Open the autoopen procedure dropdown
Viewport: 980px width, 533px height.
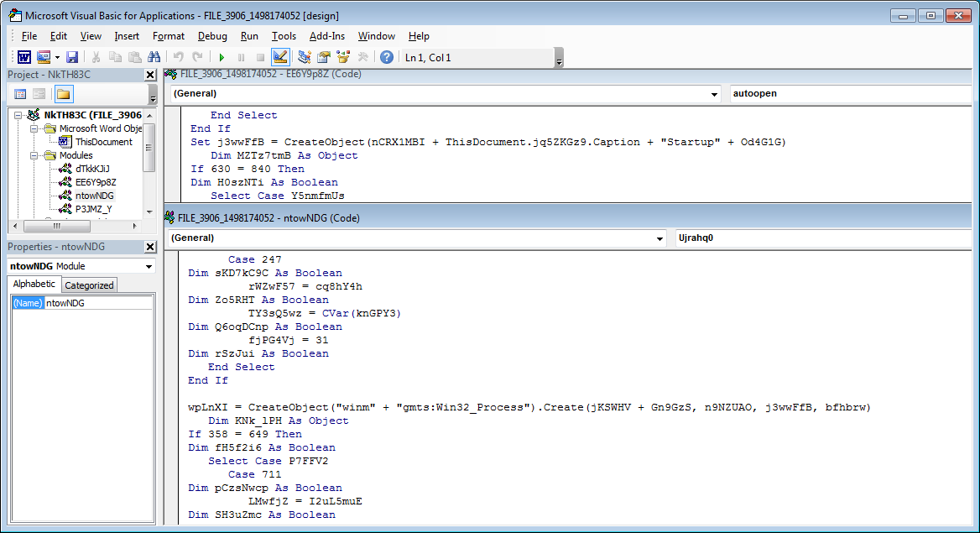[x=850, y=94]
